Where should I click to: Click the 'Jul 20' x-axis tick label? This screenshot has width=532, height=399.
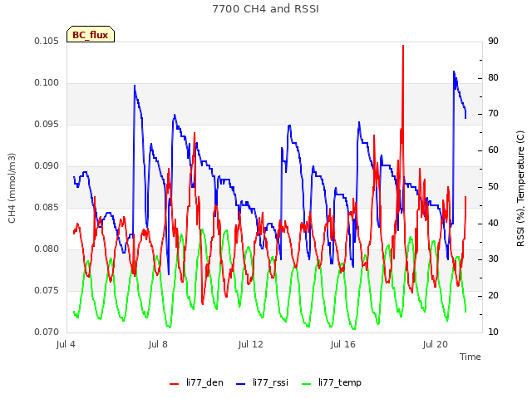[436, 344]
